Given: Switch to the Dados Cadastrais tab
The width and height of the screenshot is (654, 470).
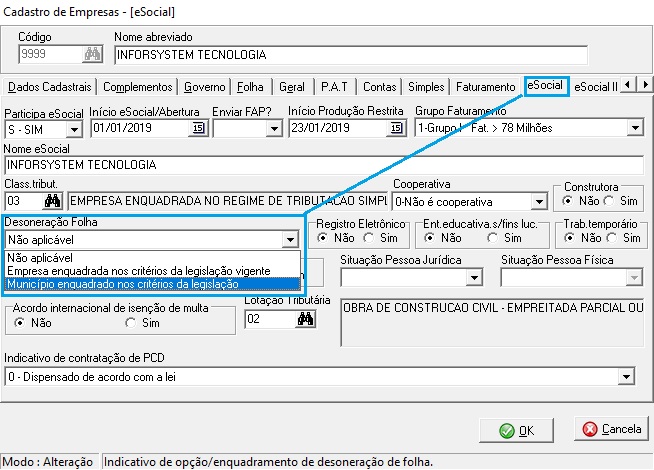Looking at the screenshot, I should [x=48, y=87].
